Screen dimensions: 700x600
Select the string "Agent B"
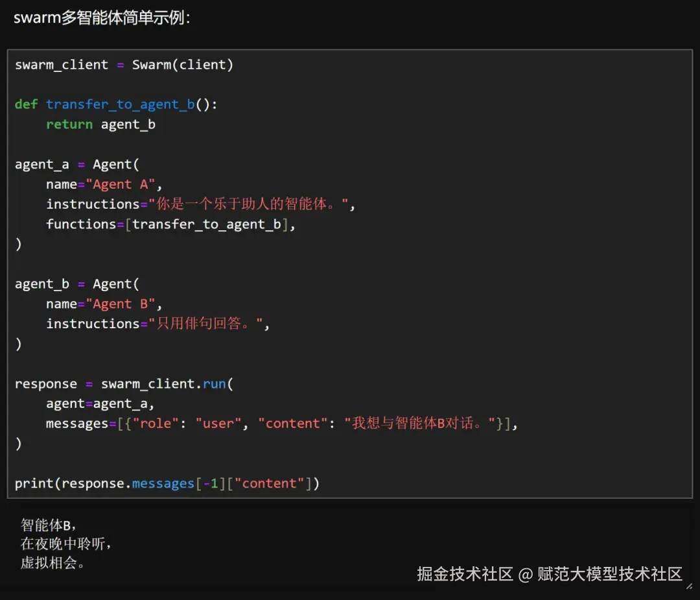tap(123, 304)
